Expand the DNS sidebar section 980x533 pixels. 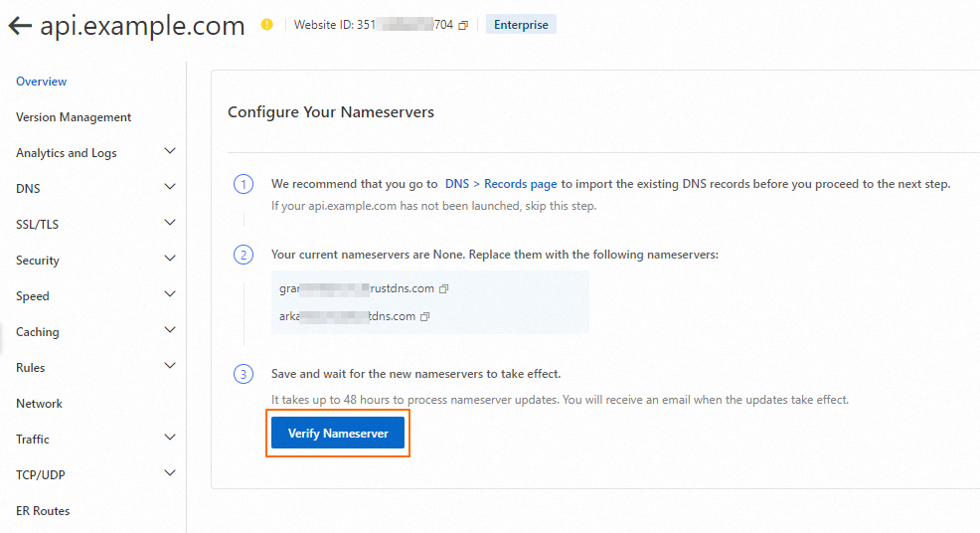170,188
